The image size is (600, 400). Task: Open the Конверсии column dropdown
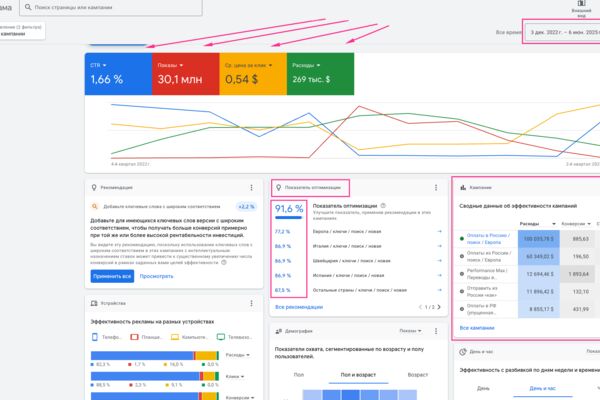(x=576, y=224)
